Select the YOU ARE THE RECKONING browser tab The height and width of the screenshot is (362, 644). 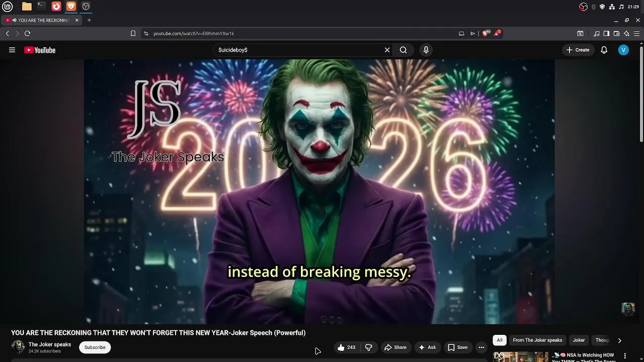coord(40,20)
